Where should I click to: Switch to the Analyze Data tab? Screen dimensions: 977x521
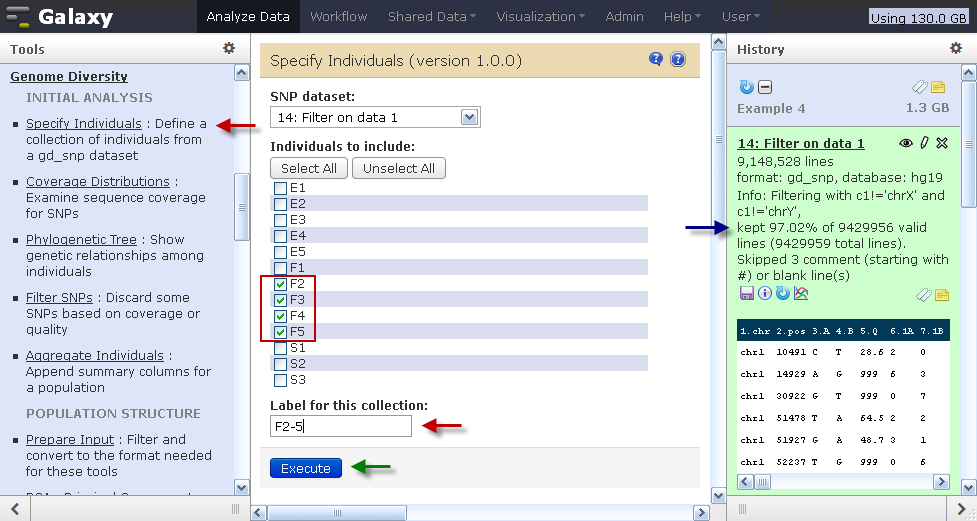click(248, 16)
